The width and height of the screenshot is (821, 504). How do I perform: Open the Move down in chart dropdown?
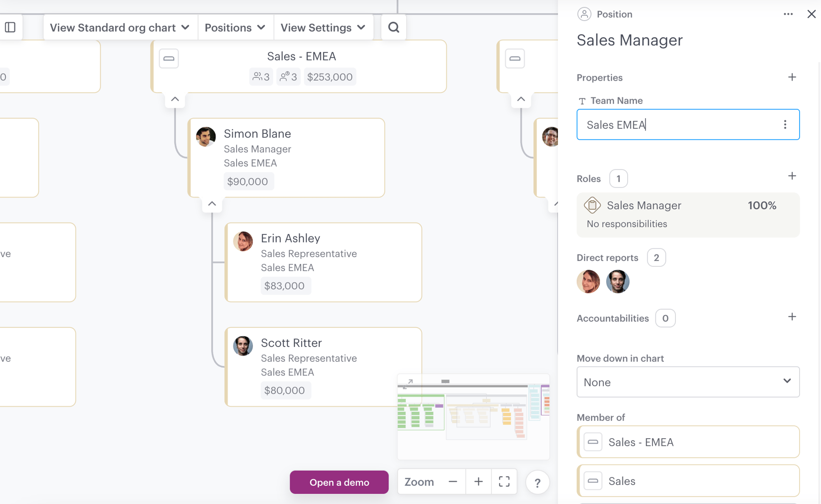(x=688, y=382)
